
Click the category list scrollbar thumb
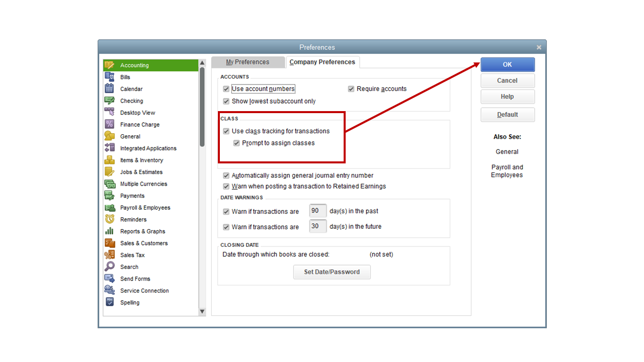point(202,107)
